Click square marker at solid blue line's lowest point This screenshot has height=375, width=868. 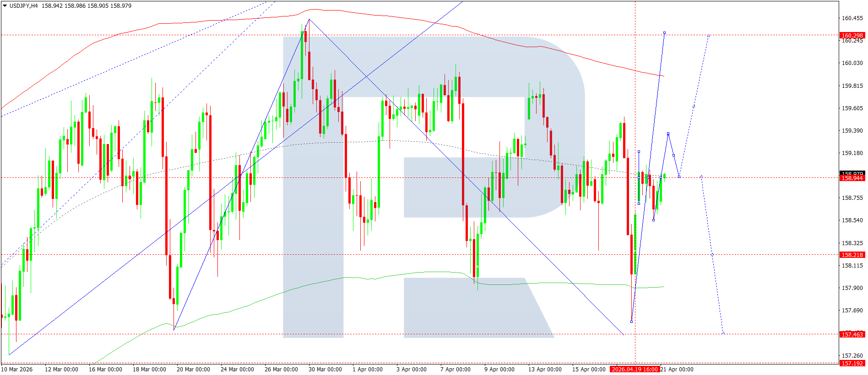coord(631,321)
